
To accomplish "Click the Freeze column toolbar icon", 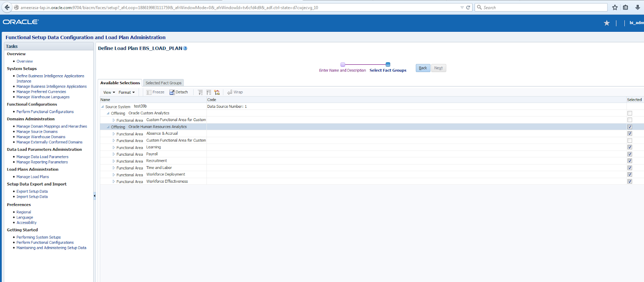I will 155,92.
